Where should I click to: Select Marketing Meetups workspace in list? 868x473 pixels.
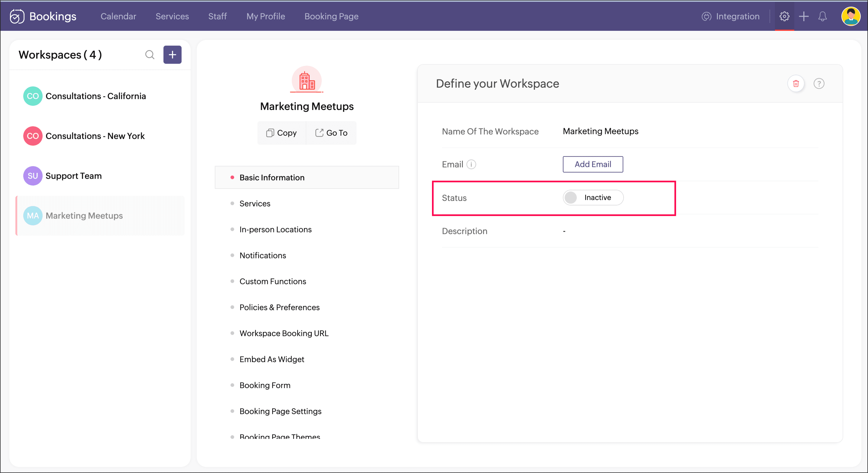click(x=100, y=215)
